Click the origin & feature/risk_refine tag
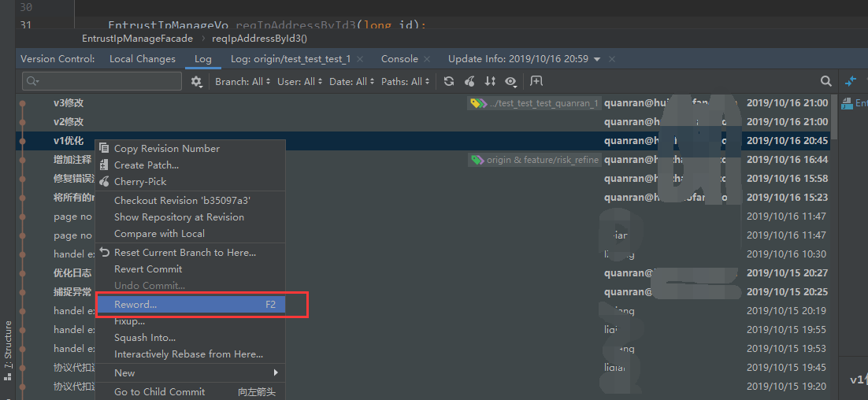Viewport: 868px width, 400px height. click(x=534, y=160)
